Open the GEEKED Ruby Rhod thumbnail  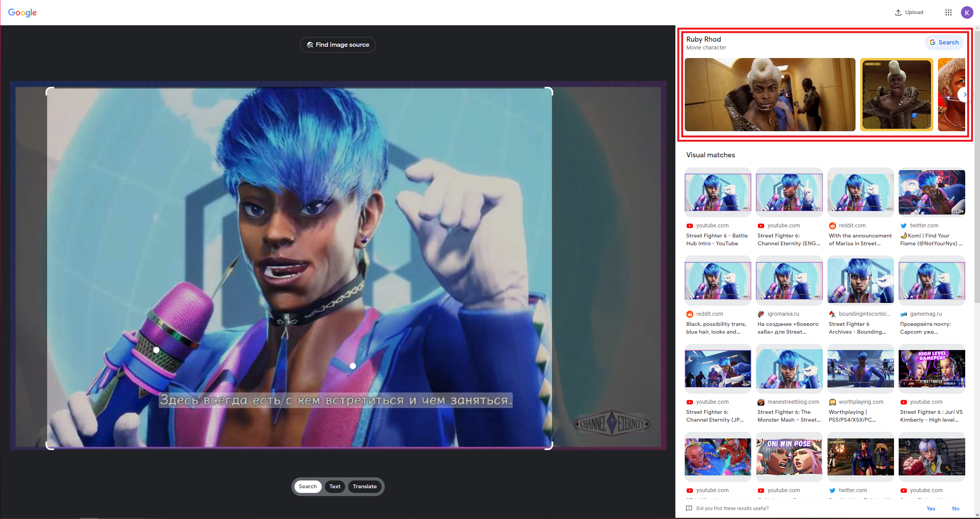[x=896, y=95]
